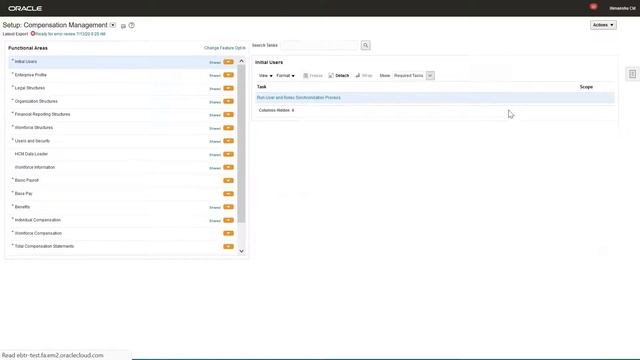This screenshot has width=640, height=360.
Task: Open the Format menu in task table
Action: [285, 76]
